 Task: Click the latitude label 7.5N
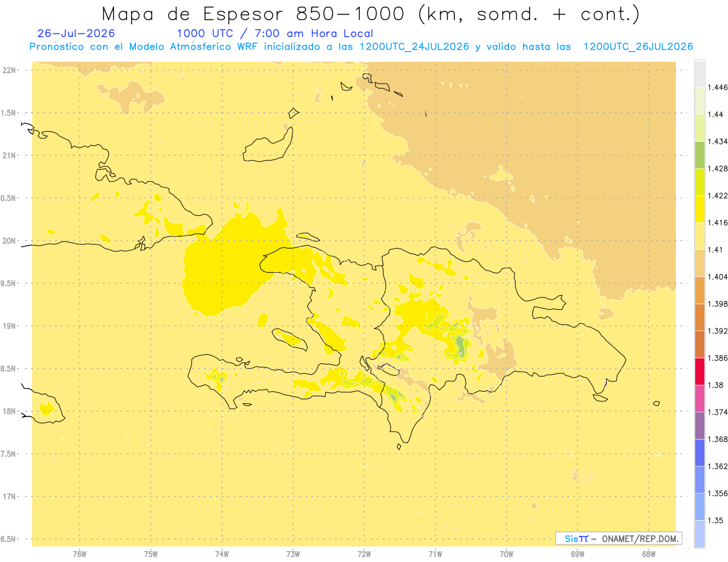point(8,454)
